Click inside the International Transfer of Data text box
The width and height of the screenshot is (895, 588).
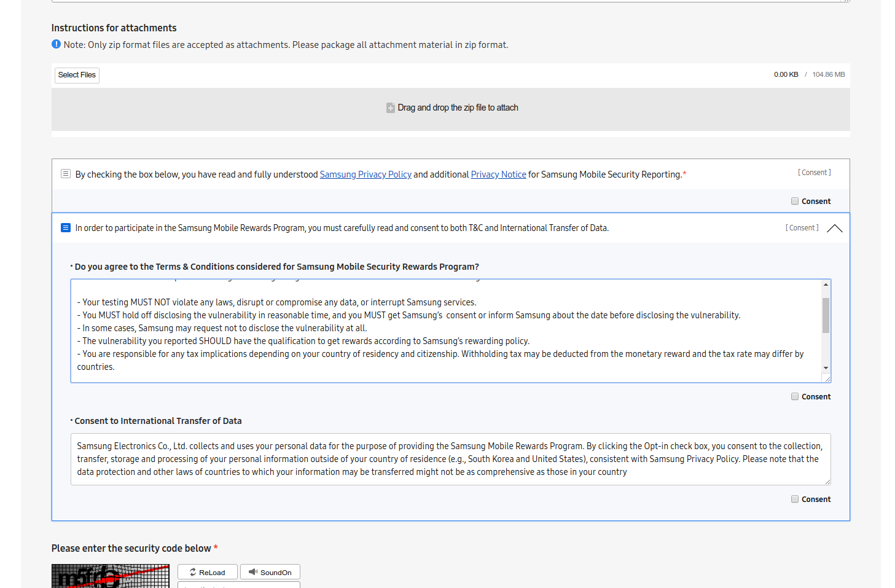coord(450,459)
